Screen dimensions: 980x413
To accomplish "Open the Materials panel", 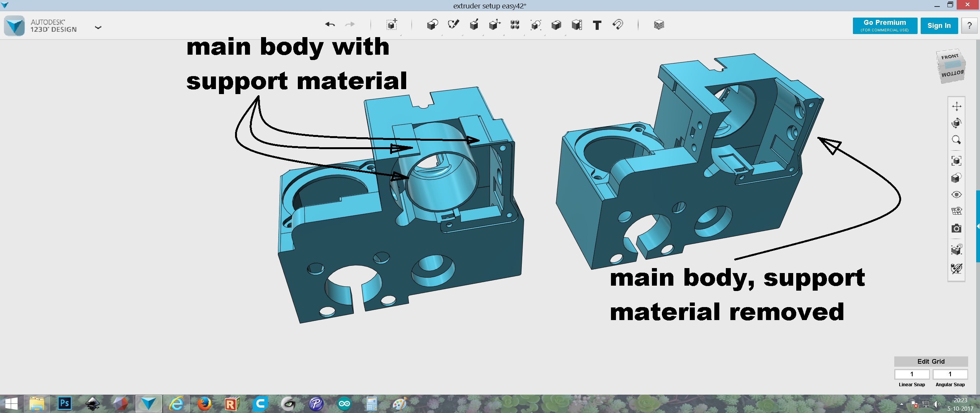I will (x=659, y=25).
